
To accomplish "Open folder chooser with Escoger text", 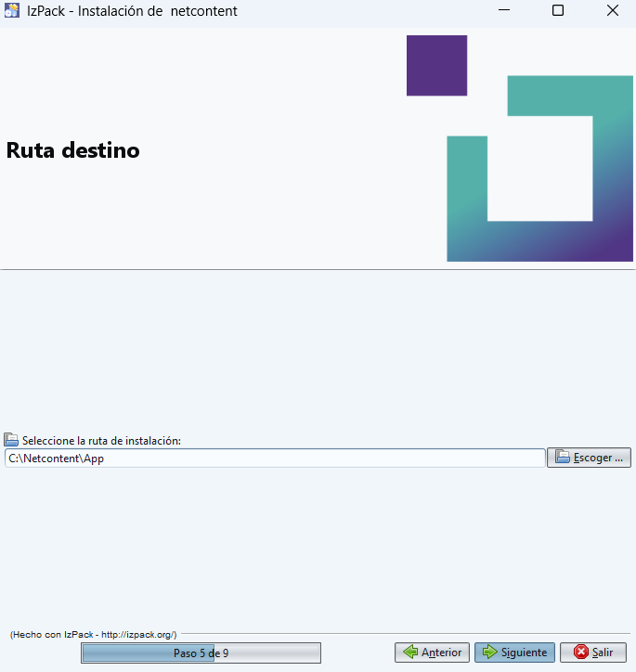I will point(598,458).
